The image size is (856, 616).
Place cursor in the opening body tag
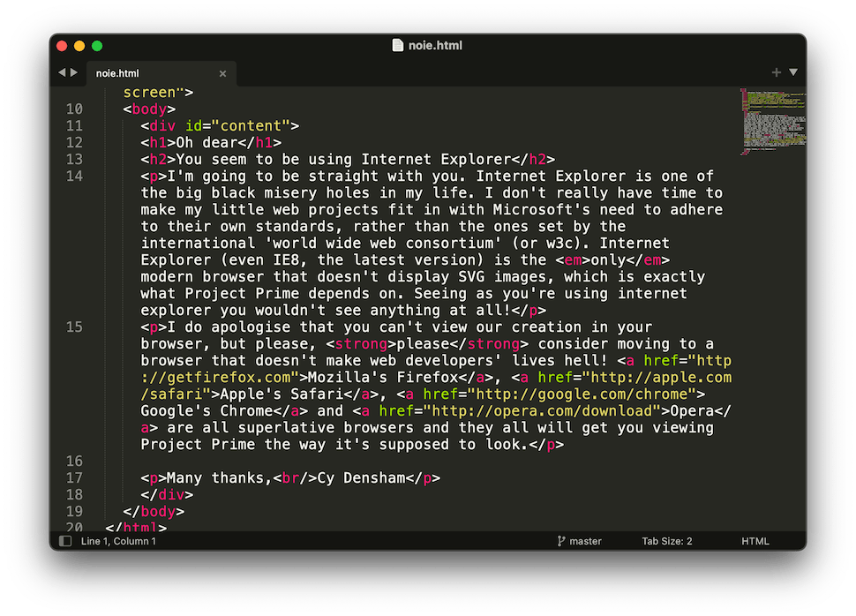coord(149,109)
